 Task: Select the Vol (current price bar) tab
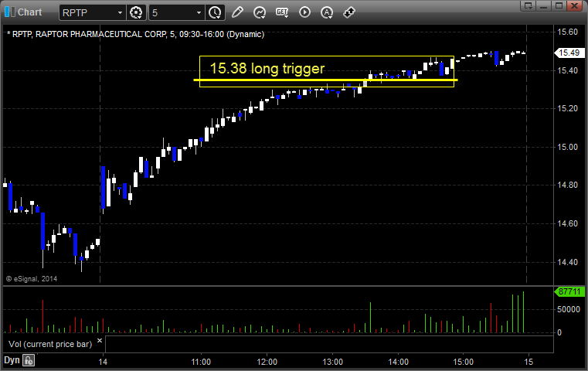(x=50, y=344)
